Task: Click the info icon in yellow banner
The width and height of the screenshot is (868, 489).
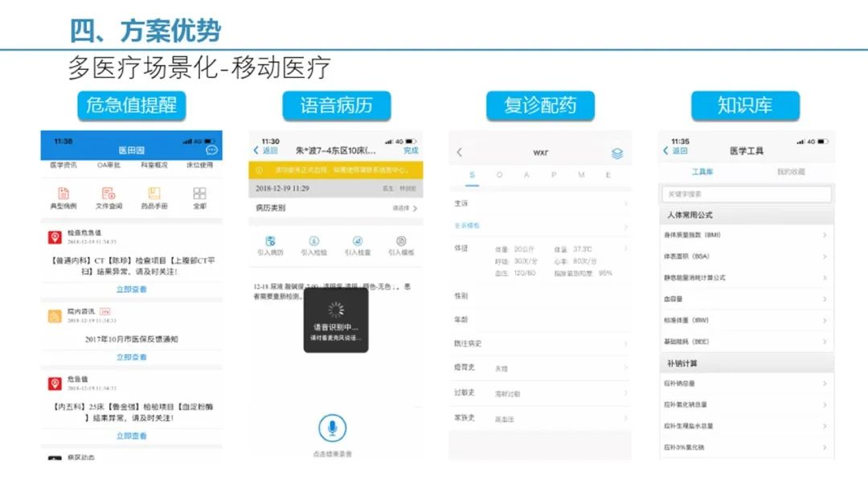Action: click(259, 171)
